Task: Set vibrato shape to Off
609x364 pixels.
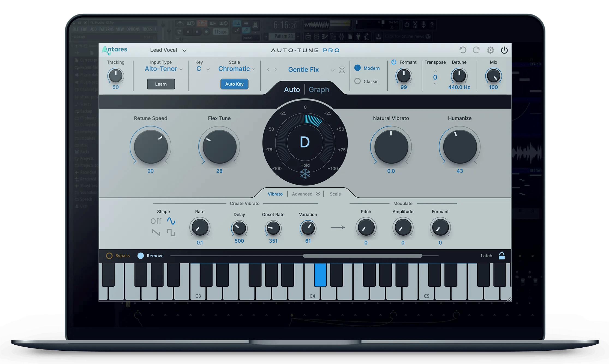Action: click(156, 221)
